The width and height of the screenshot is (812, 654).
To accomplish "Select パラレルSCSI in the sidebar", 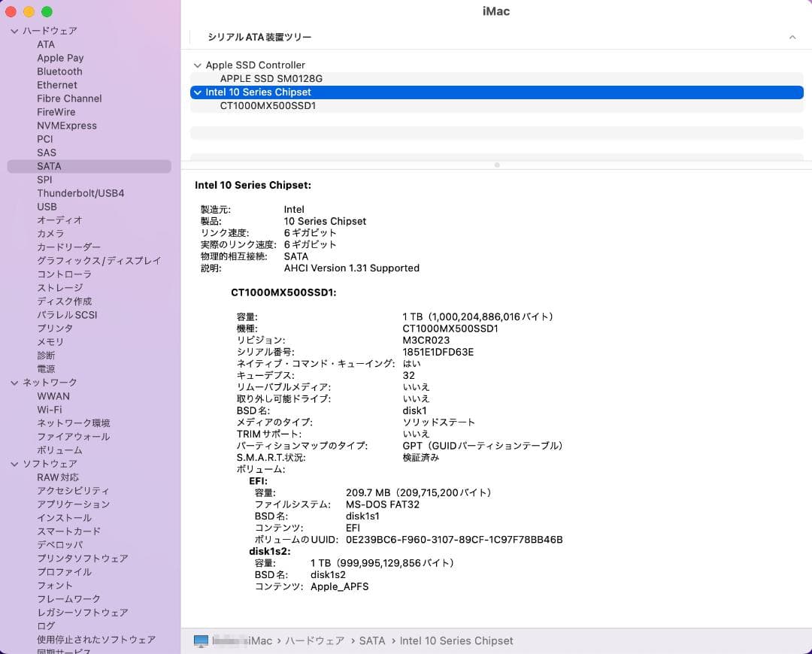I will (68, 315).
